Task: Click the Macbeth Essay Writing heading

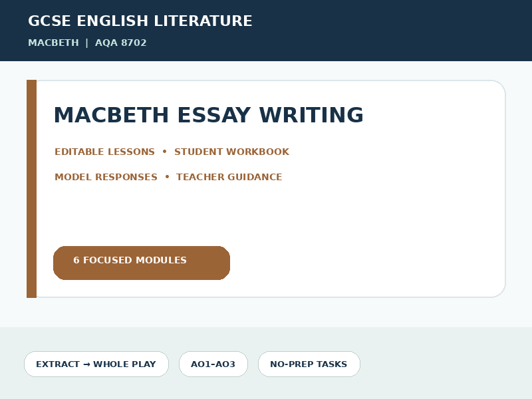Action: (208, 114)
